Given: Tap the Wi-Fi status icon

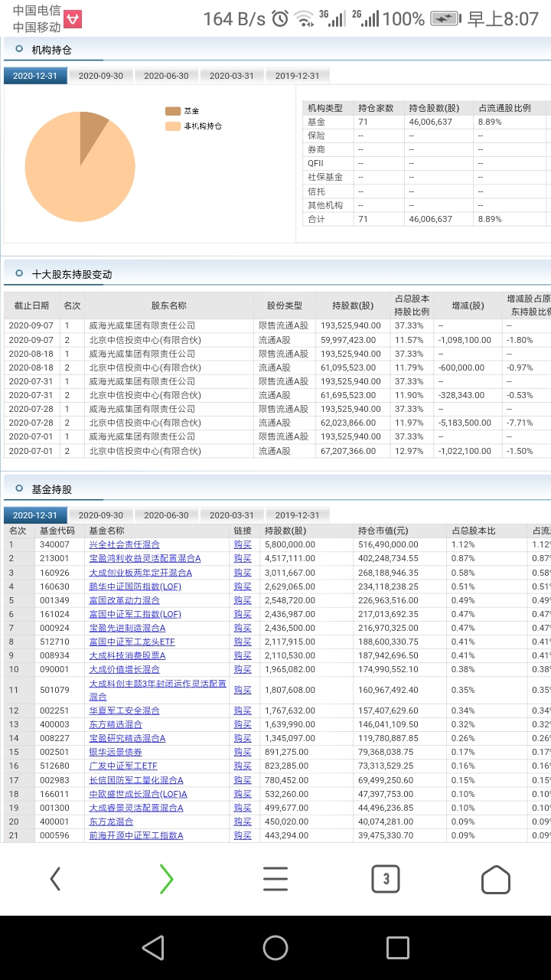Looking at the screenshot, I should point(304,18).
